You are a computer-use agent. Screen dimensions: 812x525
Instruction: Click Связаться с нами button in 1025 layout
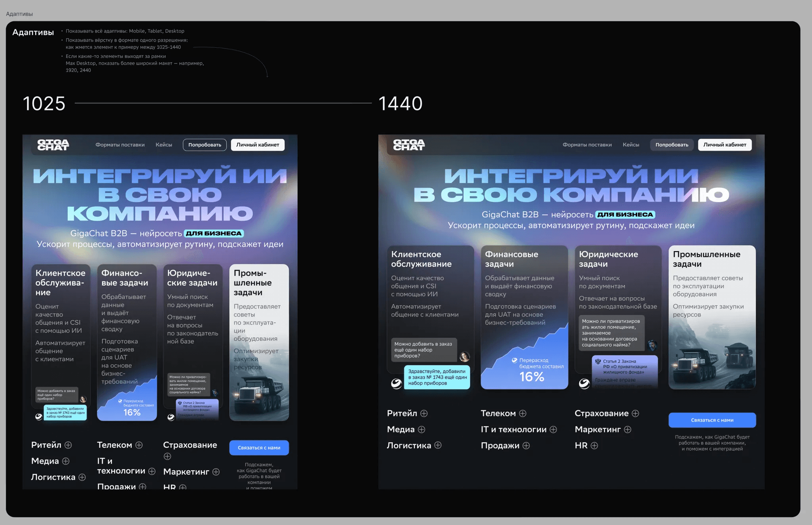[x=259, y=448]
